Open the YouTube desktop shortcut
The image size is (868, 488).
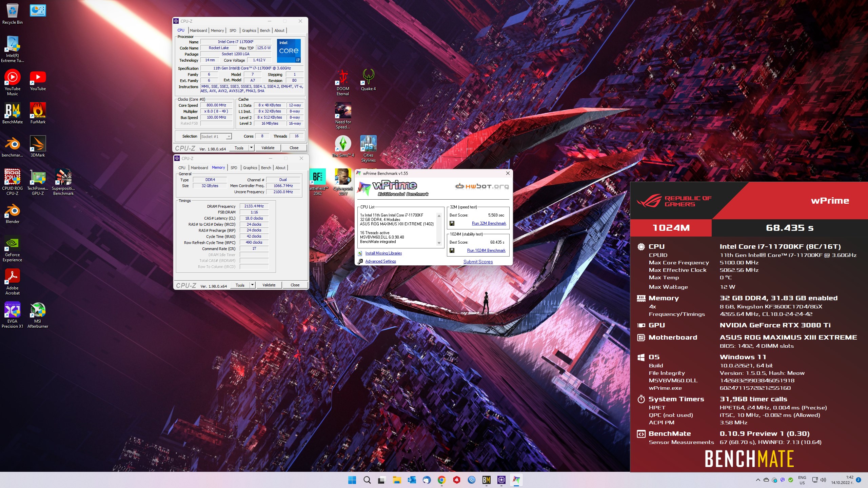pos(38,80)
